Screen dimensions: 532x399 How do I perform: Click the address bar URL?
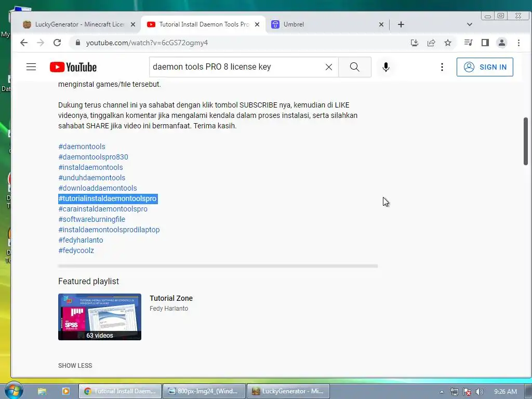coord(147,43)
